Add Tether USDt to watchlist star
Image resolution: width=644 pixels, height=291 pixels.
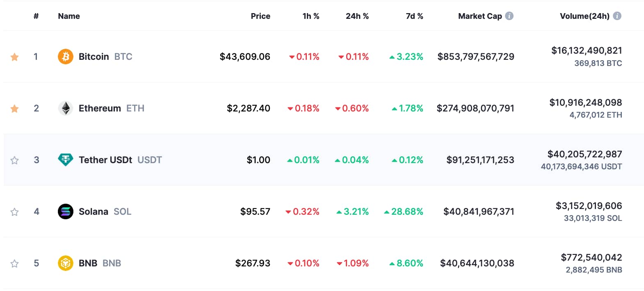[14, 160]
